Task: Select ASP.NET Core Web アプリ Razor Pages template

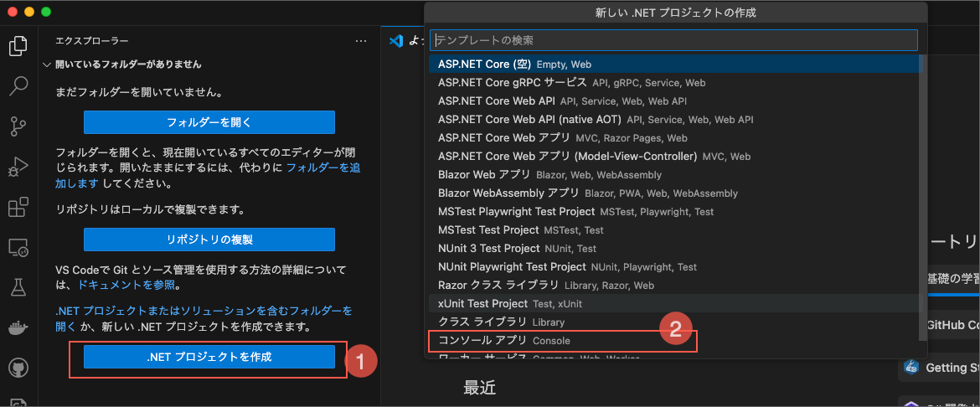Action: (673, 137)
